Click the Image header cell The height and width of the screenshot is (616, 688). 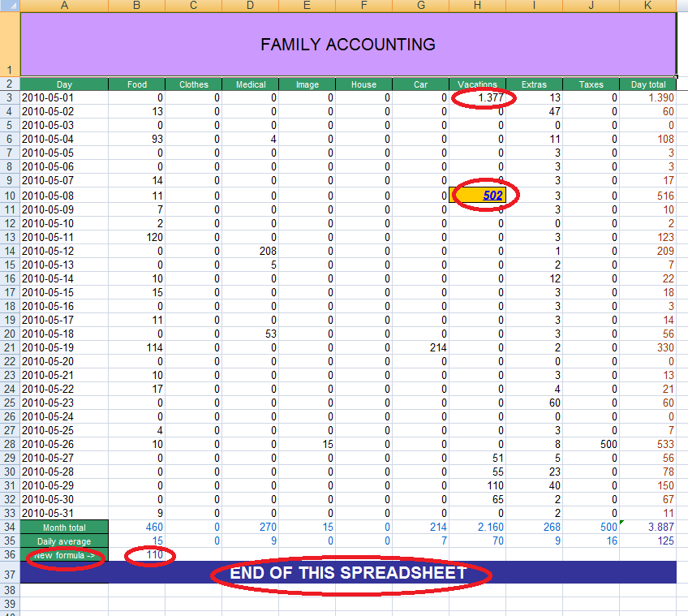[307, 84]
